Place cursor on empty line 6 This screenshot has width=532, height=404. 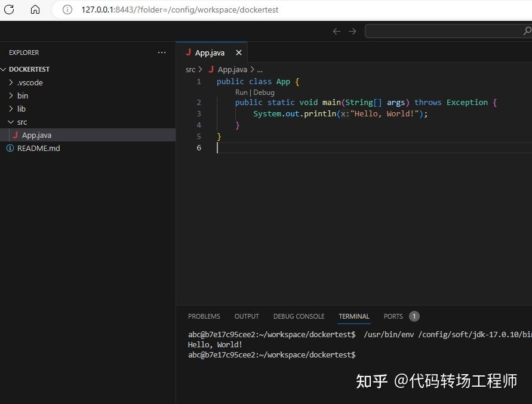[x=373, y=148]
